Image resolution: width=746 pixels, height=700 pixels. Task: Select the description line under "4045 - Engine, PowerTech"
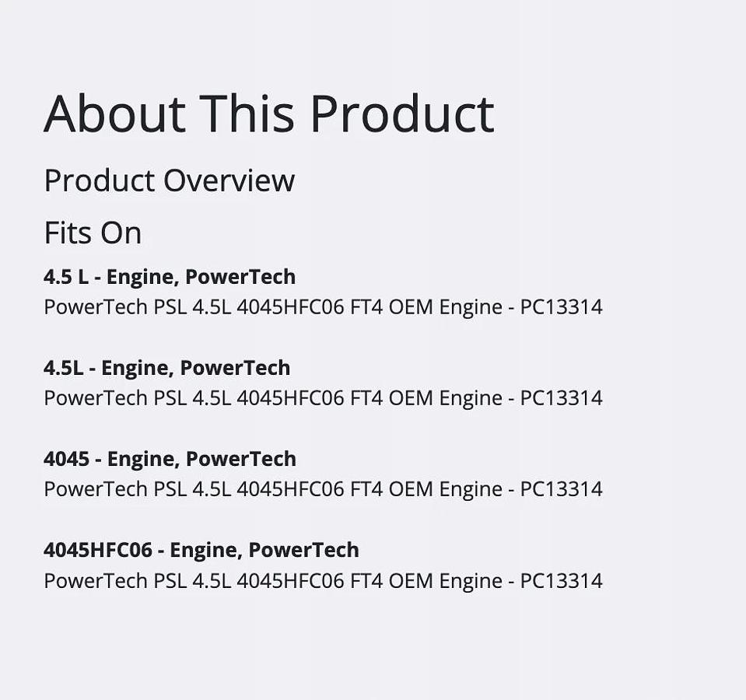click(323, 489)
